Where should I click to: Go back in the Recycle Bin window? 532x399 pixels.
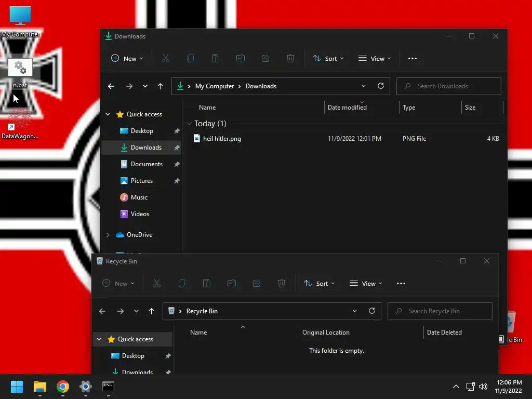click(102, 311)
